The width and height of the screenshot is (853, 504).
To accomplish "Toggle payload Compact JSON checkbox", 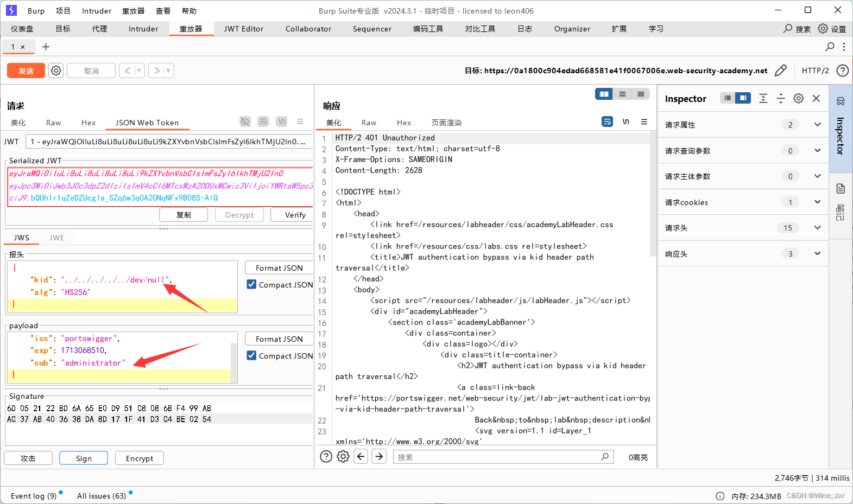I will point(251,355).
